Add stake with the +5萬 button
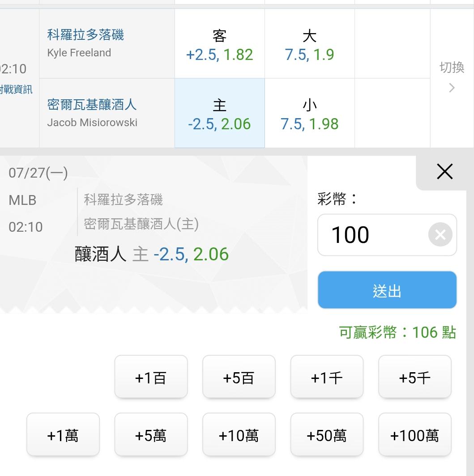474x476 pixels. [151, 434]
